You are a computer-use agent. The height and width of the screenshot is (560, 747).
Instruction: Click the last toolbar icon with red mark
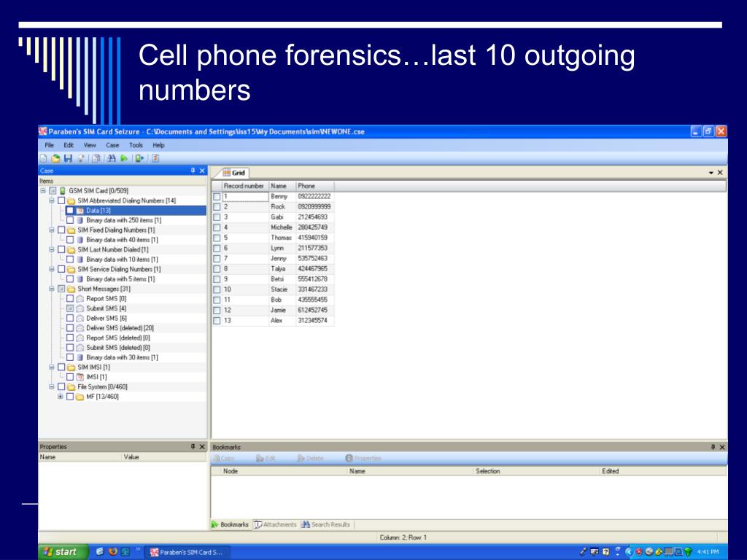[x=155, y=158]
